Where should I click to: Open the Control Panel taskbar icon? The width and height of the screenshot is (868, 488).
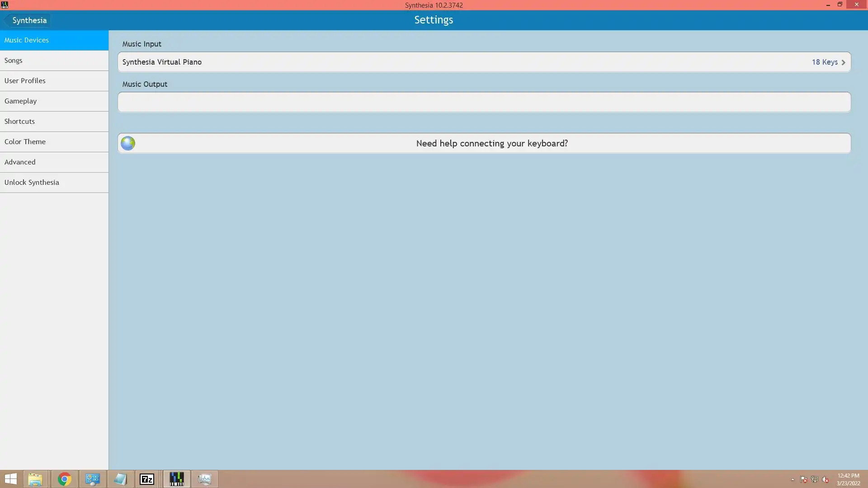pyautogui.click(x=93, y=479)
